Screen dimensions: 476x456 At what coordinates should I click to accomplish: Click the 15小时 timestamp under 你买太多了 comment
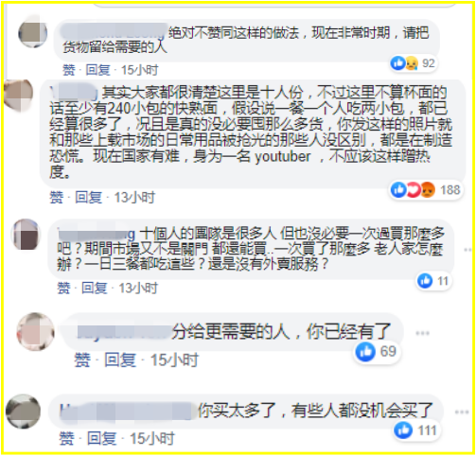tap(152, 438)
